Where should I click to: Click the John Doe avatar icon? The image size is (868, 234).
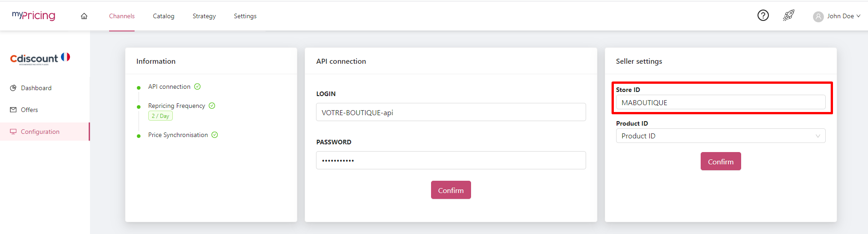pyautogui.click(x=818, y=16)
